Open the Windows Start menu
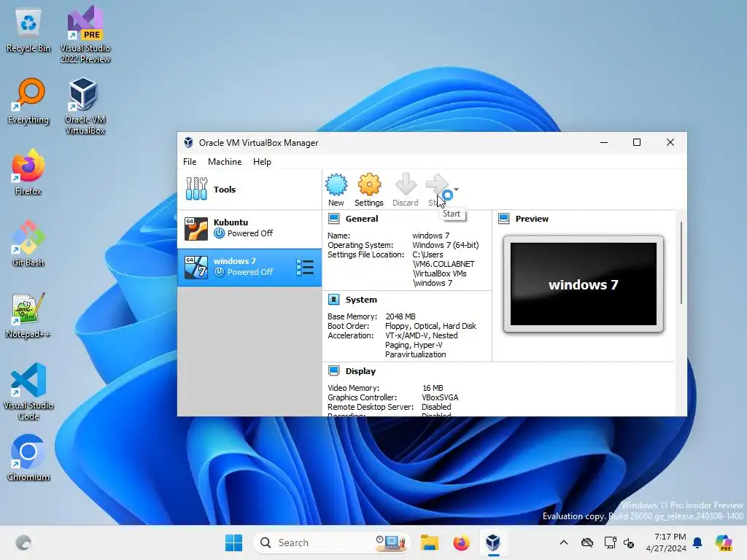Viewport: 747px width, 560px height. click(233, 542)
